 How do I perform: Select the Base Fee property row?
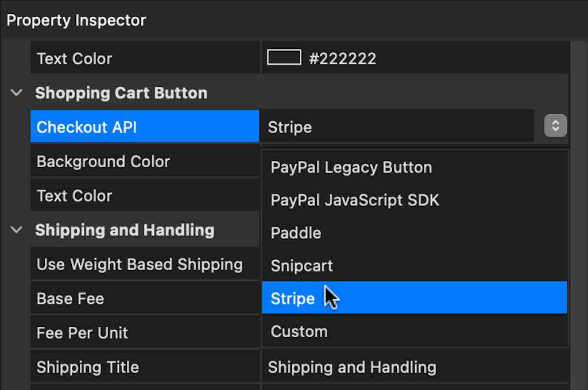tap(145, 298)
